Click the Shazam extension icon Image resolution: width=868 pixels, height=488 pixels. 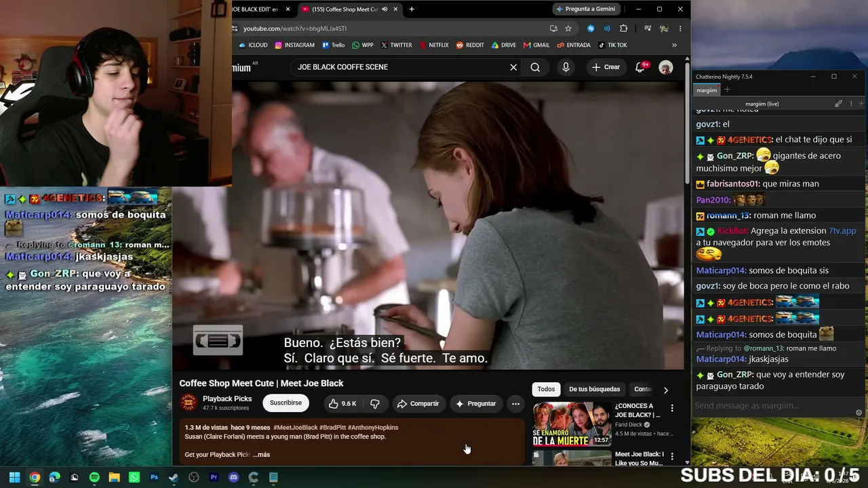click(591, 28)
